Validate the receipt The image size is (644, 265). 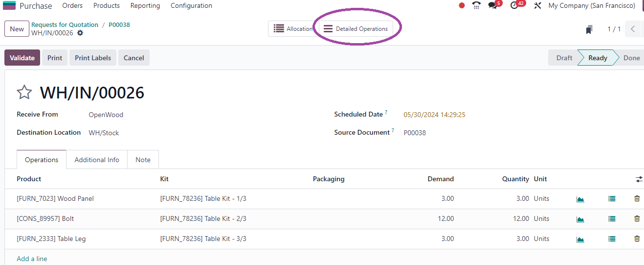tap(22, 58)
